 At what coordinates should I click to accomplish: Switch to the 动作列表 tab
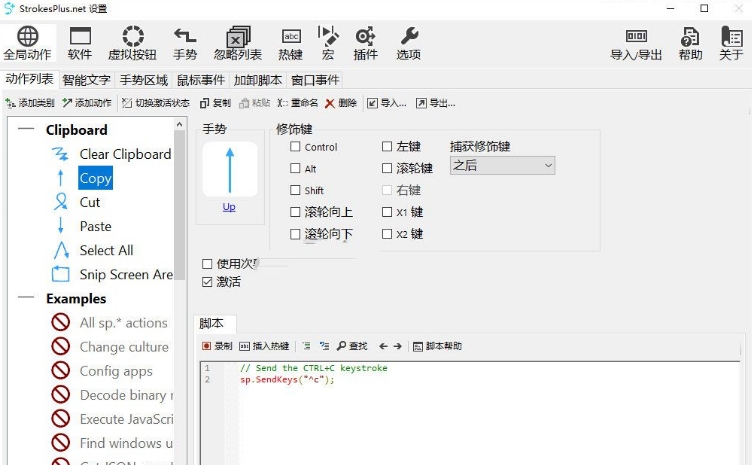[29, 79]
